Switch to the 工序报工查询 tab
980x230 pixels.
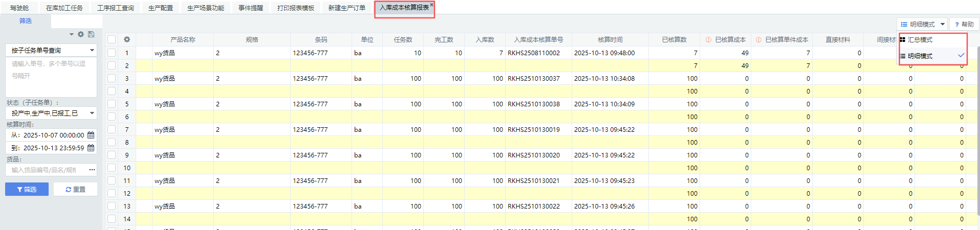click(116, 8)
